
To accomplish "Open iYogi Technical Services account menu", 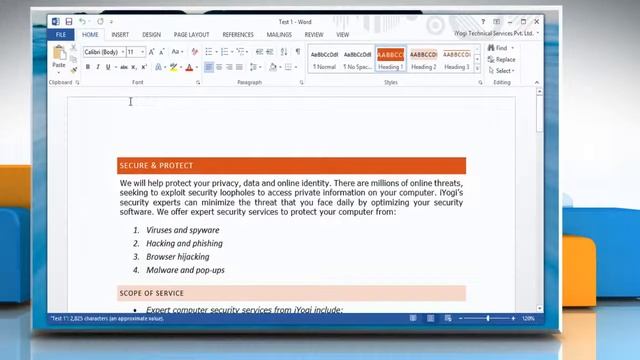I will 497,33.
